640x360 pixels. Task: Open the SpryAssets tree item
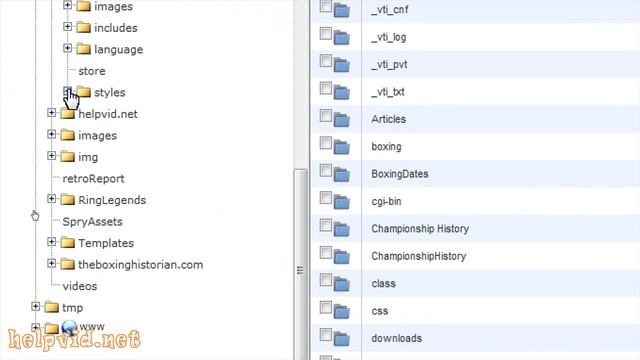pos(92,222)
